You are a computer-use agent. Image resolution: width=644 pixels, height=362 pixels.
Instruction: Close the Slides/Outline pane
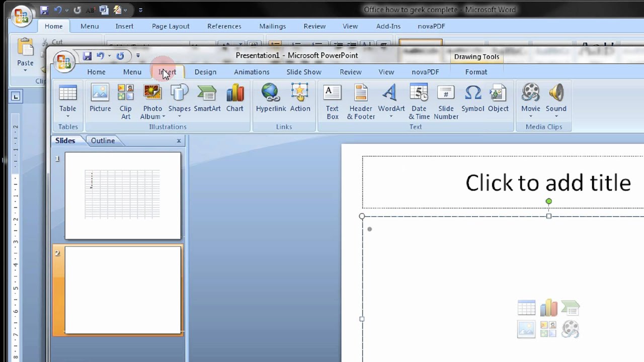click(179, 141)
